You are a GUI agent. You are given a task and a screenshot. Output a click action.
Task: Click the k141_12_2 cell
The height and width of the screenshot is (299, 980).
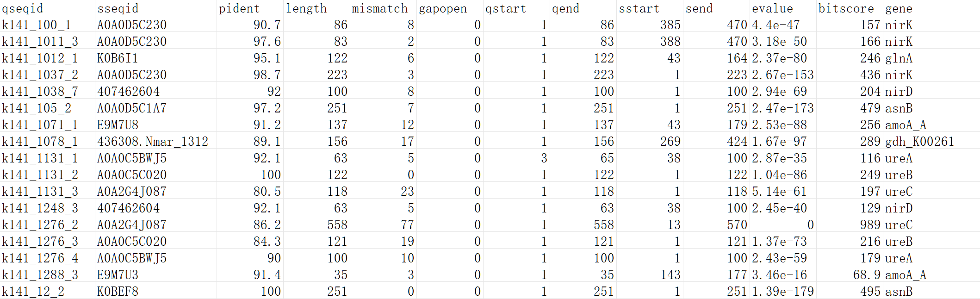pyautogui.click(x=48, y=291)
